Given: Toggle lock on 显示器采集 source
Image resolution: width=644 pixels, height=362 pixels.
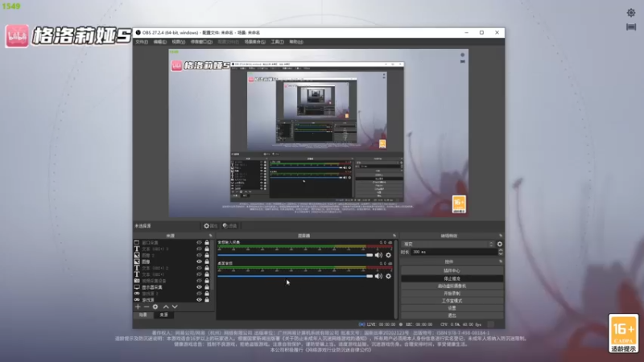Looking at the screenshot, I should pos(207,287).
